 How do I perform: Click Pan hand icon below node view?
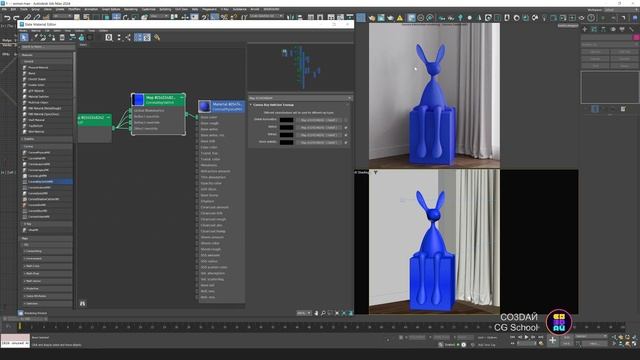[316, 313]
